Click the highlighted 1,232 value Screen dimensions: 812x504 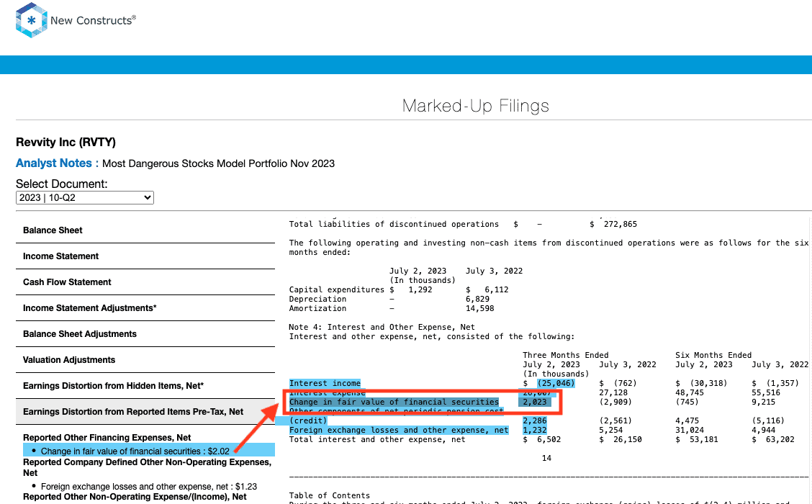pyautogui.click(x=535, y=430)
